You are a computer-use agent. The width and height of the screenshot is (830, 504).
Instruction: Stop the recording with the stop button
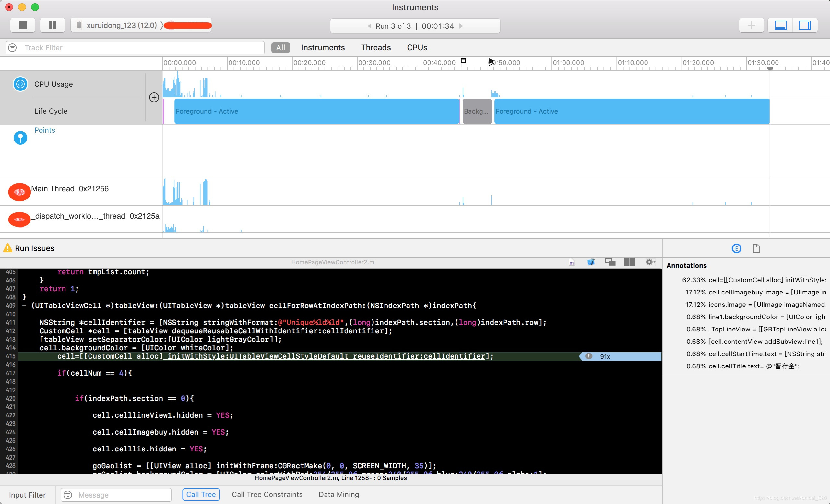[x=23, y=26]
